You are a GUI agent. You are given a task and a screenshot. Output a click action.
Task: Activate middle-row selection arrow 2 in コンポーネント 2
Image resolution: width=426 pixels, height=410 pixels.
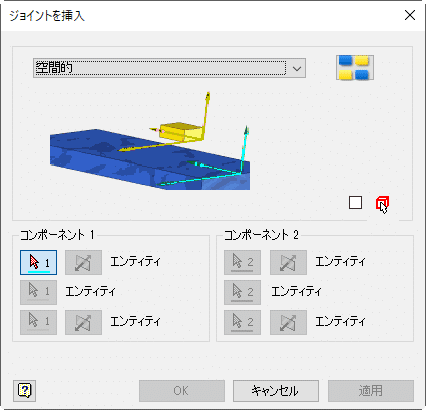pyautogui.click(x=242, y=292)
